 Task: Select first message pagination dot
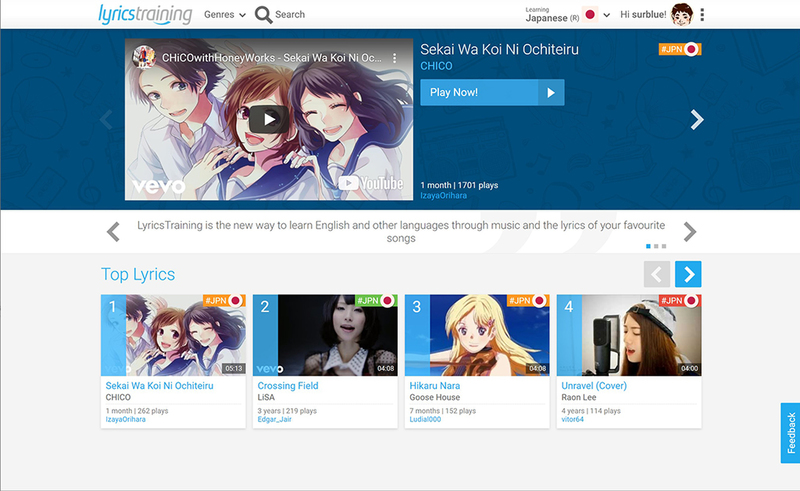[648, 246]
